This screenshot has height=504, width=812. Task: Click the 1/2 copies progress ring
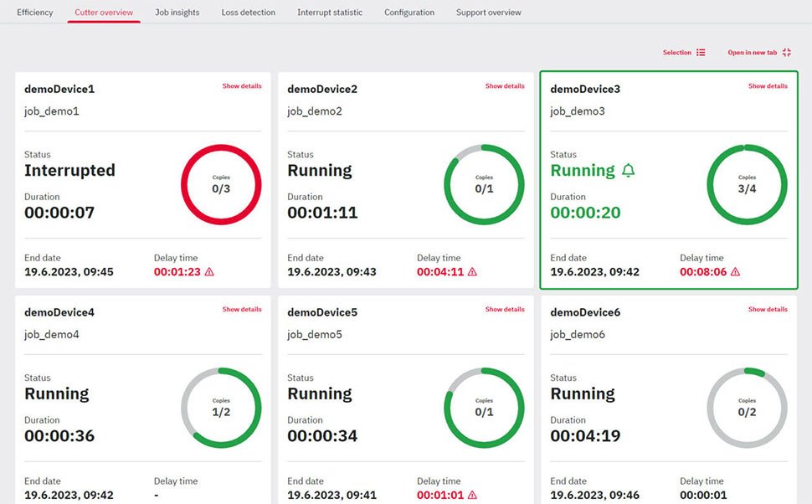[x=221, y=408]
